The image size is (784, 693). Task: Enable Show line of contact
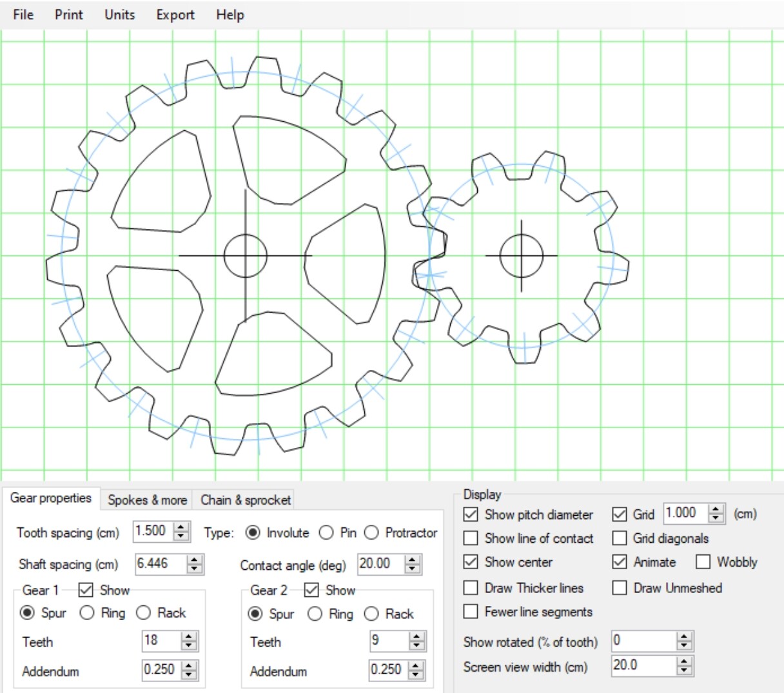(471, 538)
